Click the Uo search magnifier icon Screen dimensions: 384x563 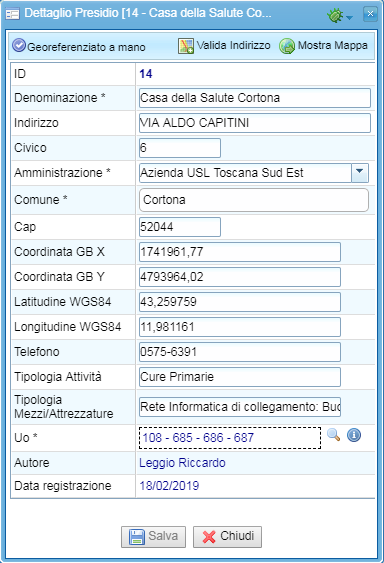(x=334, y=435)
